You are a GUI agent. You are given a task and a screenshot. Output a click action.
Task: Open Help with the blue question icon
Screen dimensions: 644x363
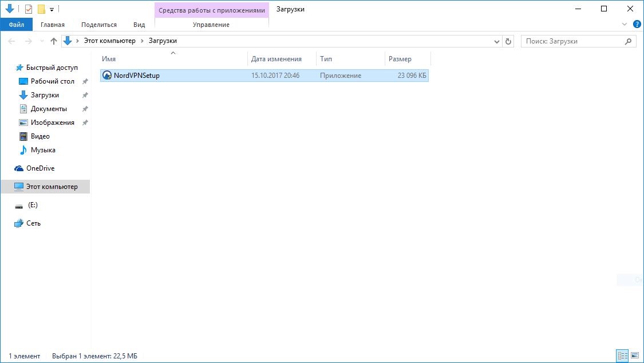click(637, 24)
